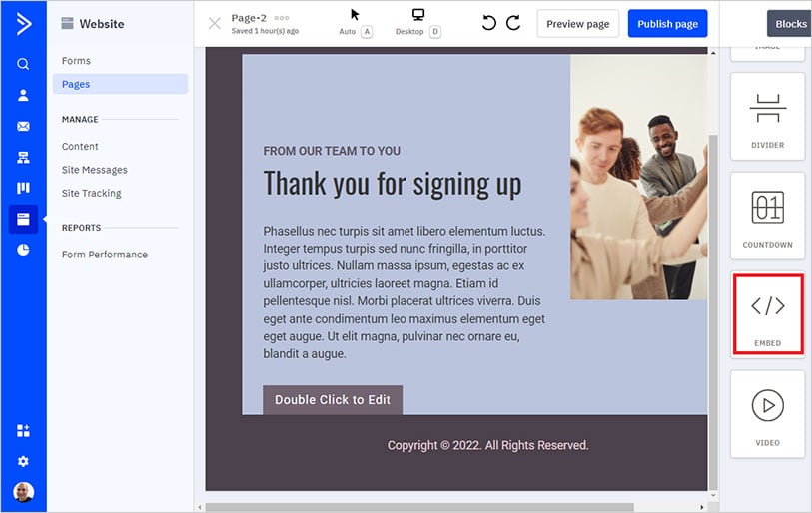Open Site Tracking under Manage

[x=91, y=193]
